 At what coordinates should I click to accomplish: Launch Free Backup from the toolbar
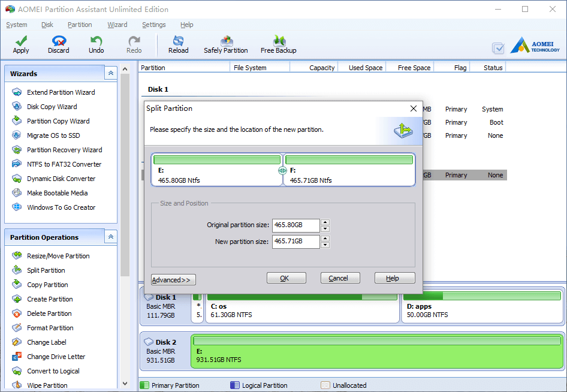coord(279,41)
